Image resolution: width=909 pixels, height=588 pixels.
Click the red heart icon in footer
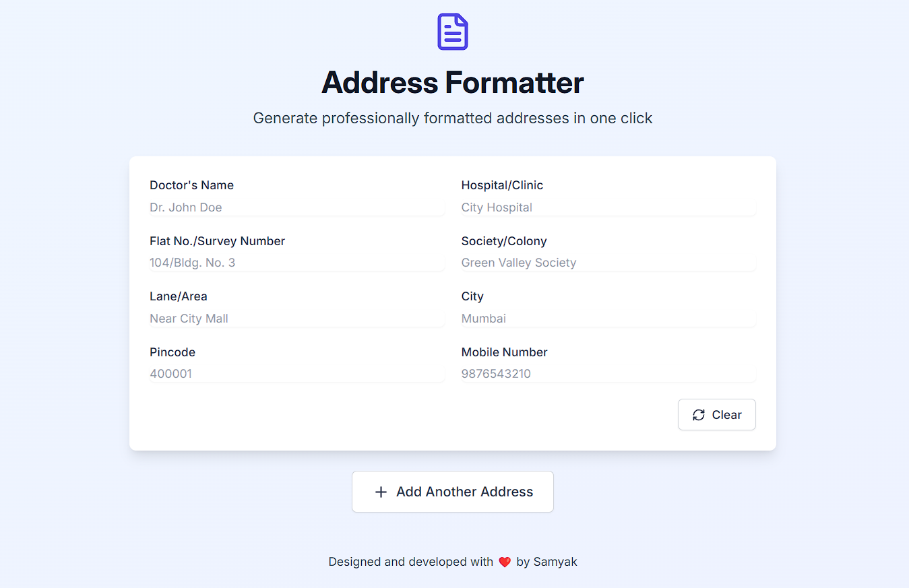(x=505, y=562)
